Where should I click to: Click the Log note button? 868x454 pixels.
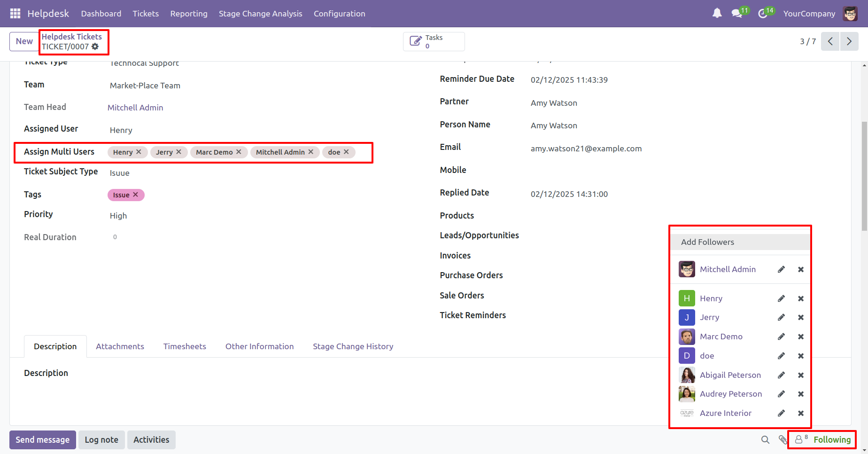click(101, 440)
